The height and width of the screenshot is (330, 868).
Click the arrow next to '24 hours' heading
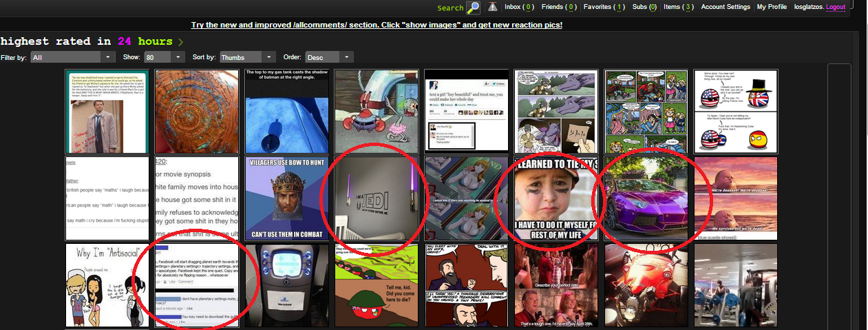(x=180, y=42)
